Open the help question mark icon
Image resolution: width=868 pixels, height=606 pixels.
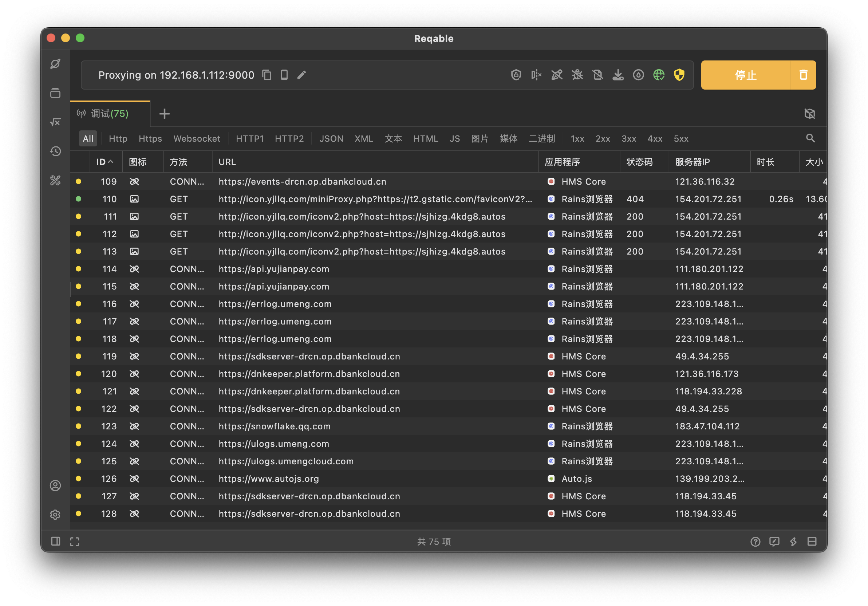755,541
